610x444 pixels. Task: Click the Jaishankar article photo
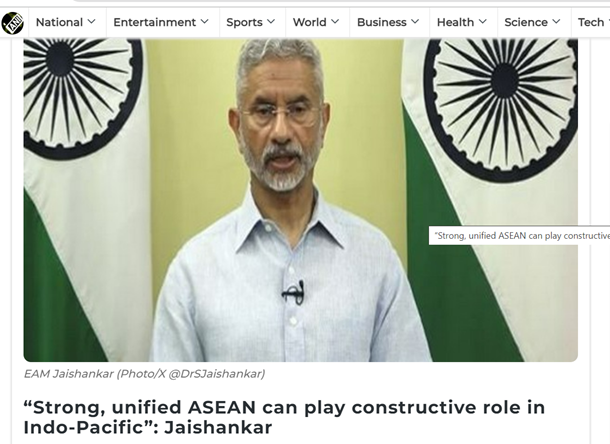[x=301, y=200]
